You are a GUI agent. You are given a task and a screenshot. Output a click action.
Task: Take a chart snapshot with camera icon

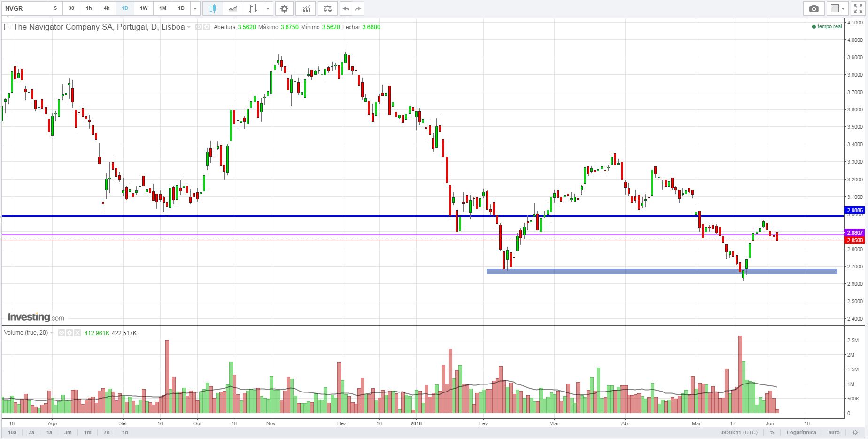pos(814,8)
